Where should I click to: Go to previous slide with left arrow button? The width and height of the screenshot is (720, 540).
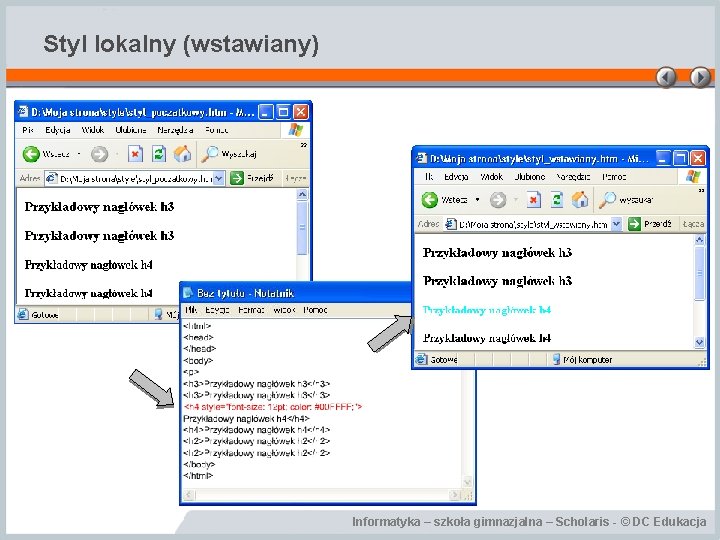[666, 77]
